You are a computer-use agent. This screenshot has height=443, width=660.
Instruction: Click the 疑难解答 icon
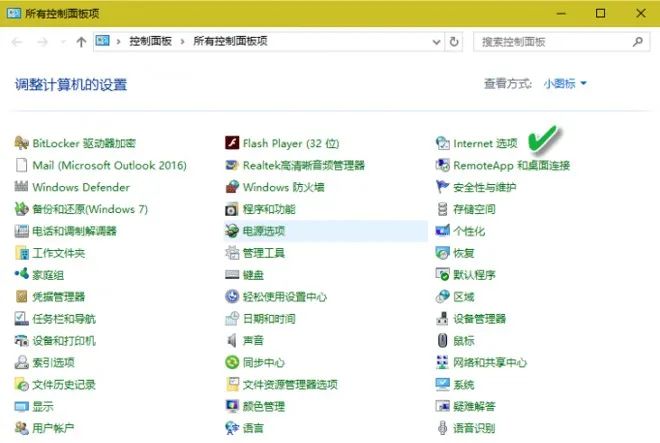pyautogui.click(x=442, y=406)
